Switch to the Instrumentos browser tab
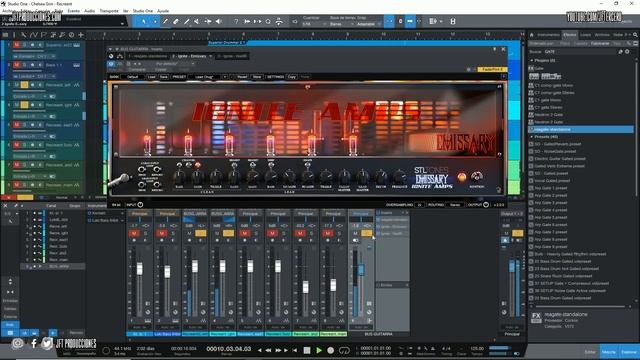The height and width of the screenshot is (360, 640). coord(548,35)
